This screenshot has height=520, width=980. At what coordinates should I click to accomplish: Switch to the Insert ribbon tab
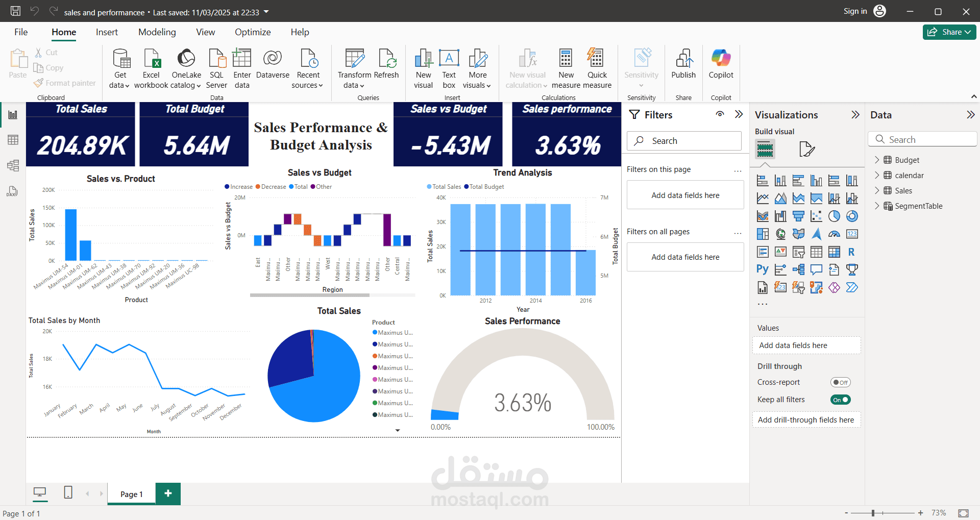click(x=107, y=32)
